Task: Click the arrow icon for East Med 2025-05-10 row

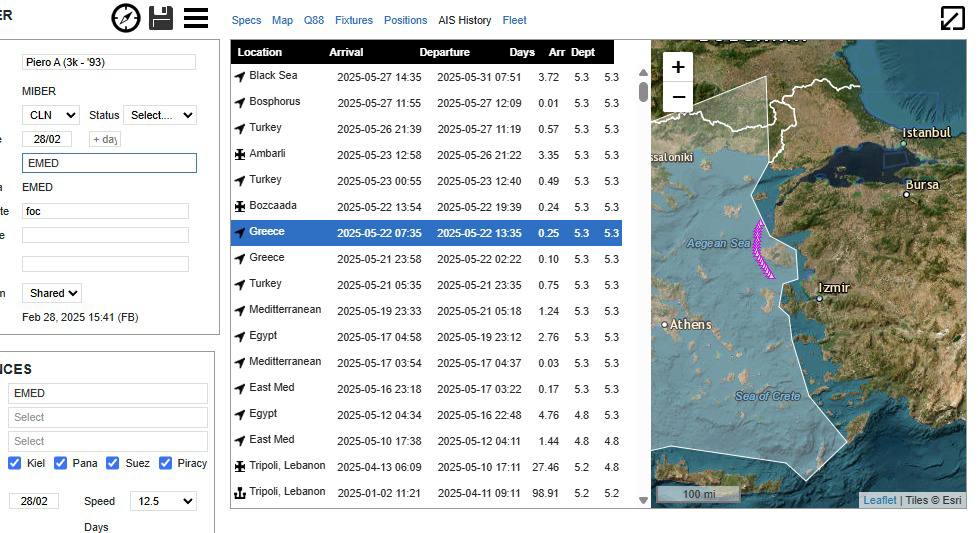Action: pos(240,441)
